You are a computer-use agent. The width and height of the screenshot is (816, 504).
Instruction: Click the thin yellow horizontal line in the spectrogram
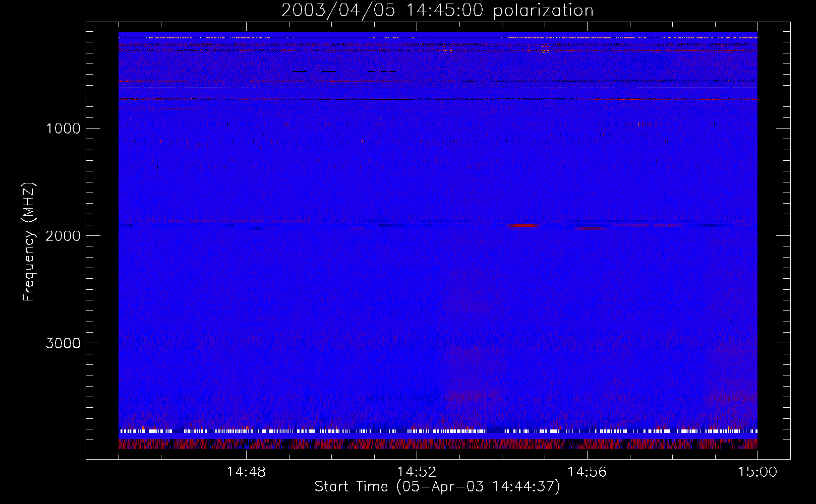point(438,88)
